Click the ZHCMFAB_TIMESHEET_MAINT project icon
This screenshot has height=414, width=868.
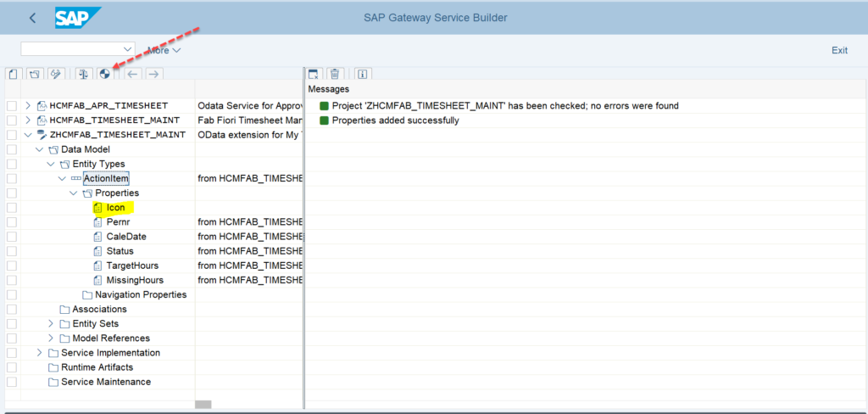tap(42, 135)
